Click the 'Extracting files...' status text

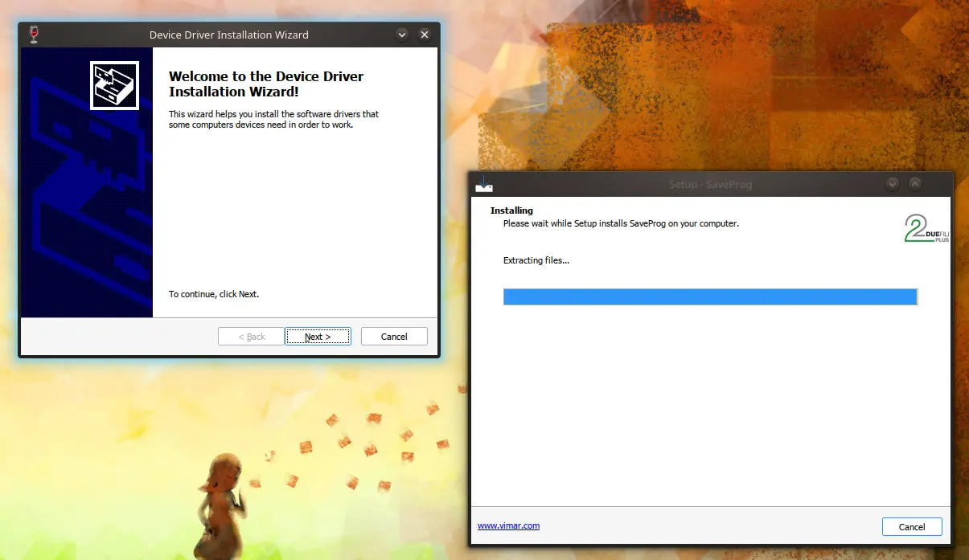(x=536, y=260)
